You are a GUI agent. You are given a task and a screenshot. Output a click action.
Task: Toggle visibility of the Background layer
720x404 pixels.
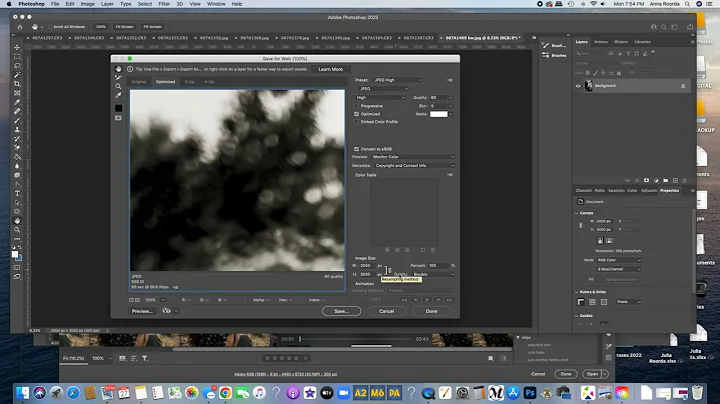click(x=578, y=86)
